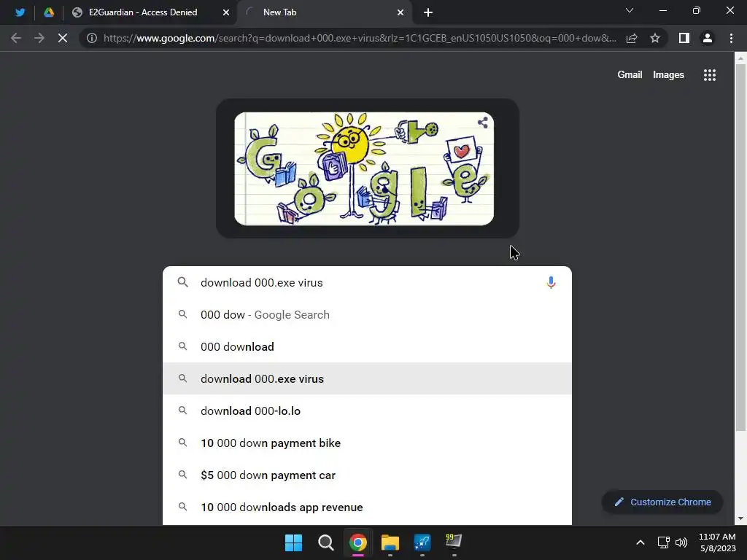Open the pinned Google Drive tab

(x=49, y=12)
